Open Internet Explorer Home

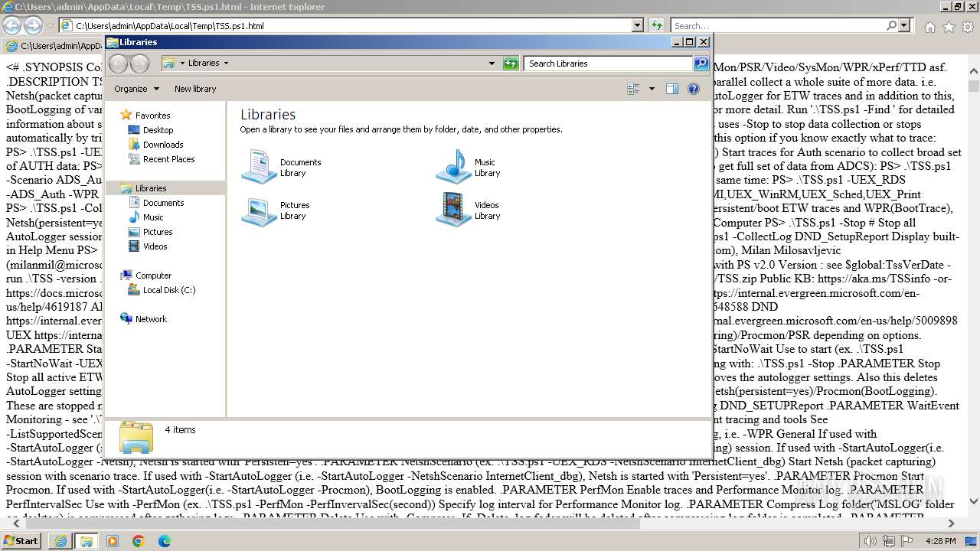point(929,27)
